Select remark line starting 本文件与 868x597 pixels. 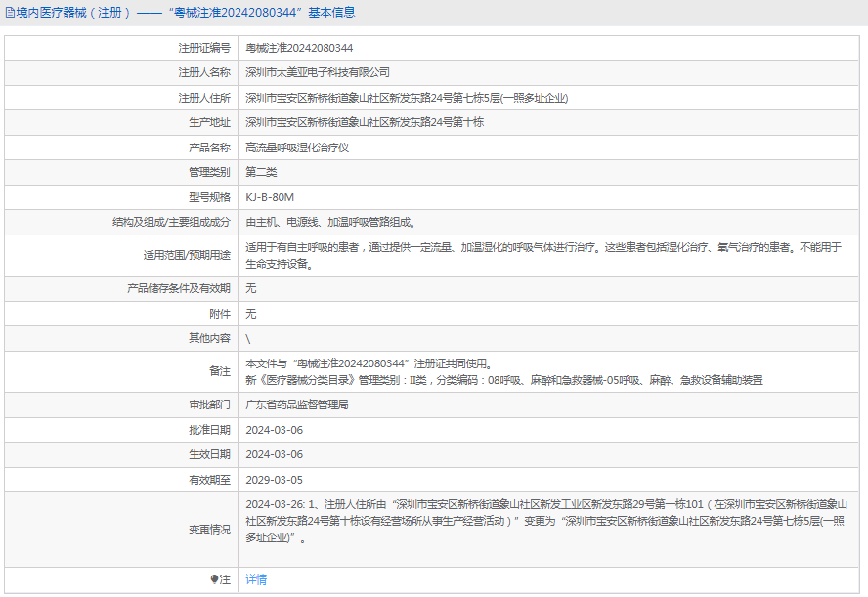[x=369, y=363]
